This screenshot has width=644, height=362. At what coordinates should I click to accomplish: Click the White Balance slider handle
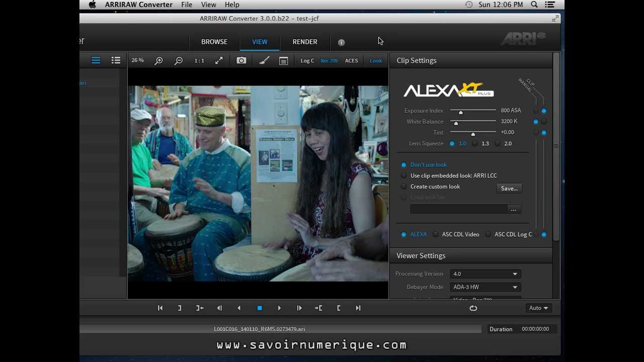[x=456, y=123]
